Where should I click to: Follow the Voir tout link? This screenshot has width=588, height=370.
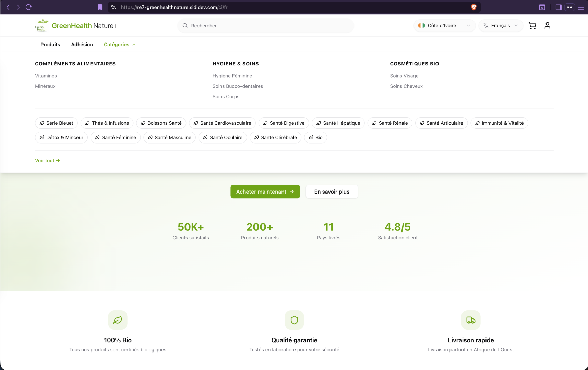tap(47, 161)
